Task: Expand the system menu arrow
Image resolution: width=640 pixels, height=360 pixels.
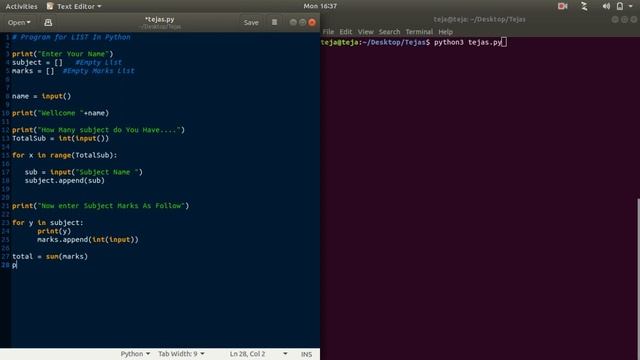Action: (631, 6)
